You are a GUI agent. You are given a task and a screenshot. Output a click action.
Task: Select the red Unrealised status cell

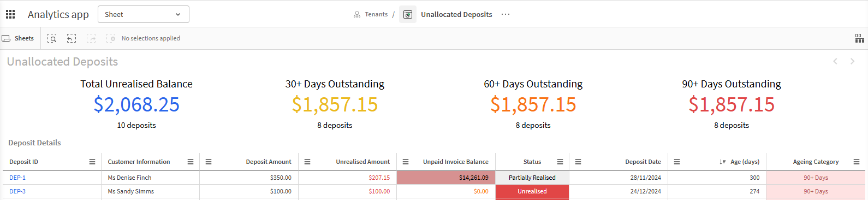click(x=532, y=191)
